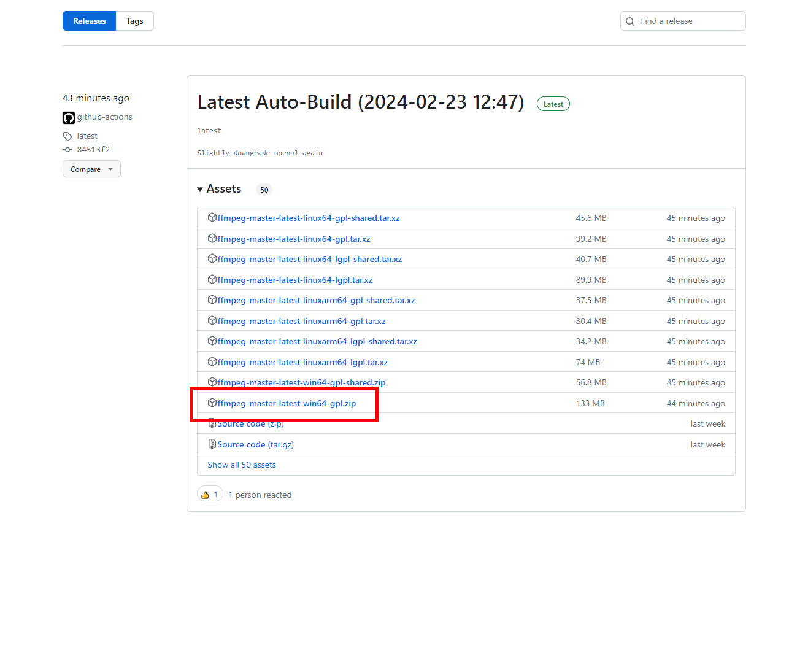Click package icon for linux64-gpl.tar.xz
The width and height of the screenshot is (808, 672).
pyautogui.click(x=212, y=238)
